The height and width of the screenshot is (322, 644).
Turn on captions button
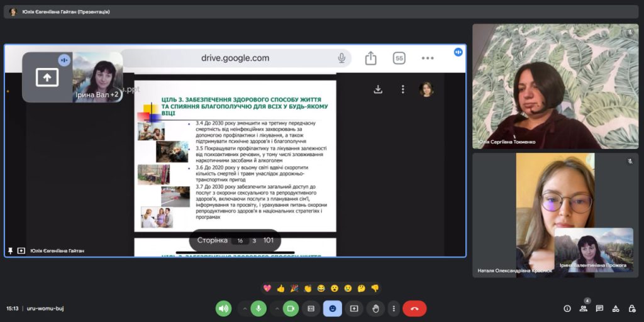[x=311, y=308]
